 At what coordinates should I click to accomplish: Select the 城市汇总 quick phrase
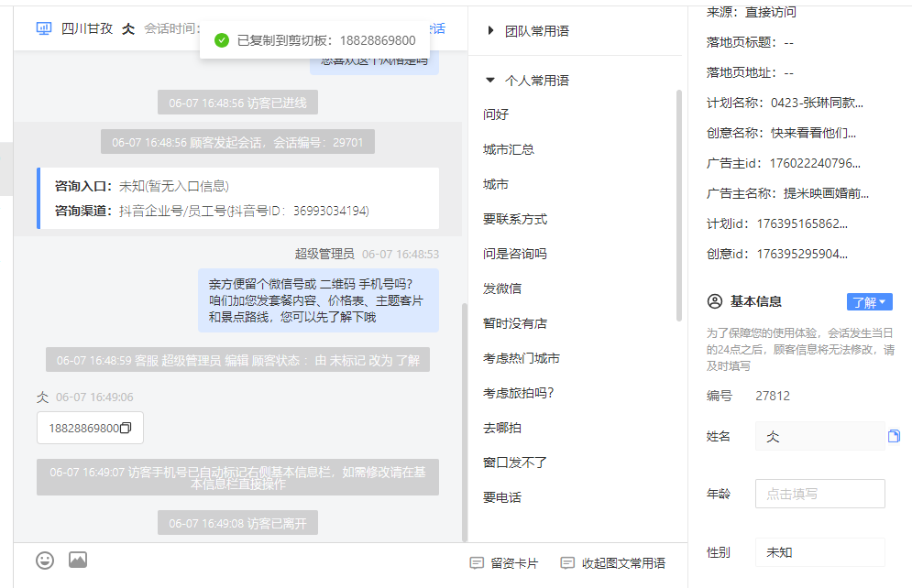pyautogui.click(x=509, y=149)
